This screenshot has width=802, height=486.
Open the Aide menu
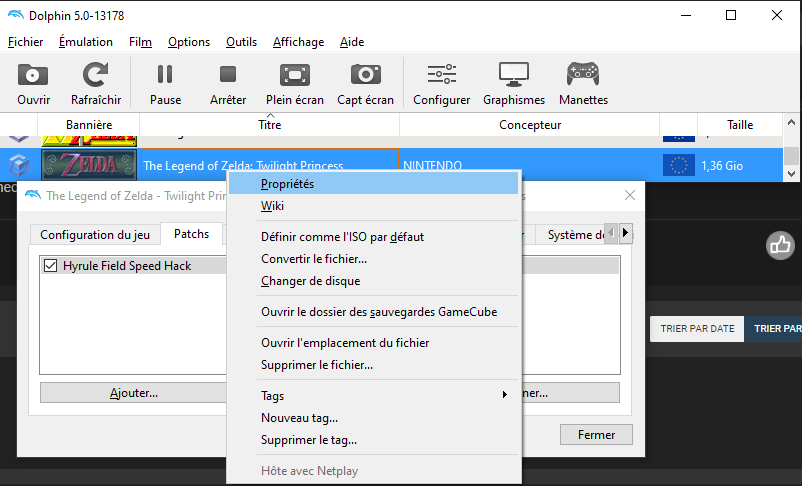[352, 42]
